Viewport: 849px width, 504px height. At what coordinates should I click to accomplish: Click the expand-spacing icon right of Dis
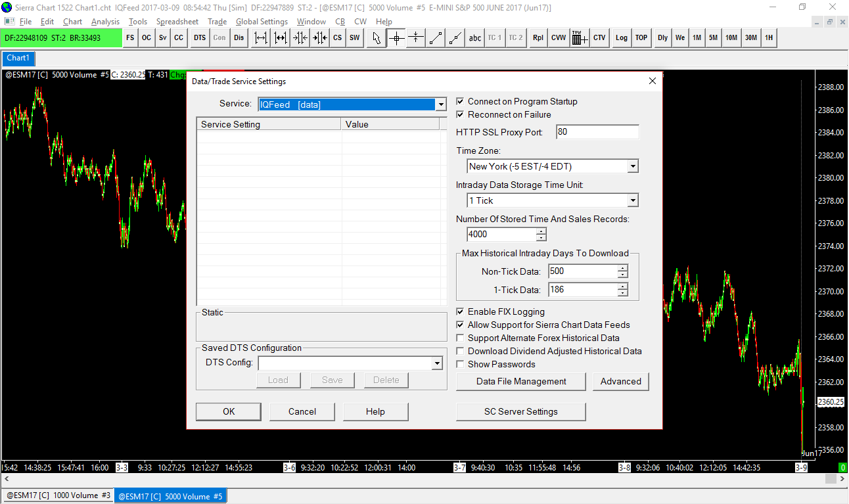coord(261,38)
